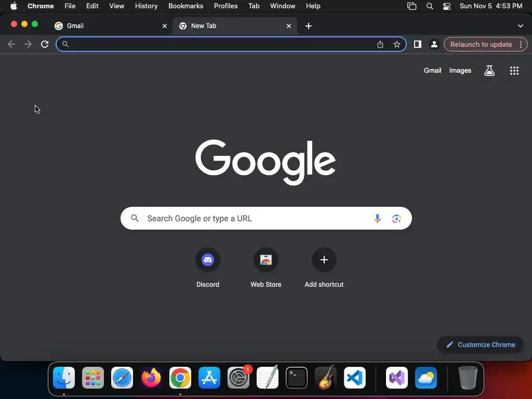Click the share icon in address bar
This screenshot has width=532, height=399.
(380, 45)
